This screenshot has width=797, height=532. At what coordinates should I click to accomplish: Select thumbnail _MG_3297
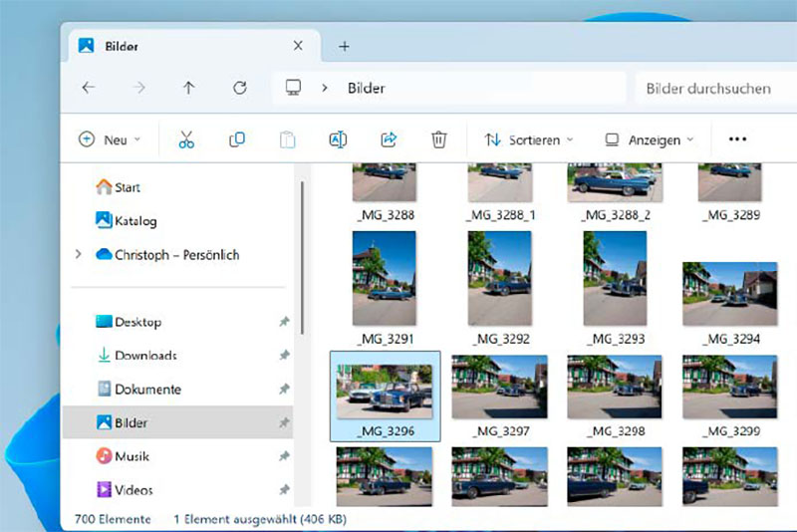click(500, 397)
